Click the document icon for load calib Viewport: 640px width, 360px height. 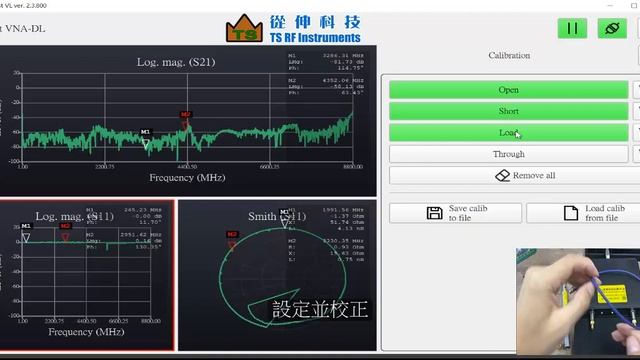[x=571, y=213]
